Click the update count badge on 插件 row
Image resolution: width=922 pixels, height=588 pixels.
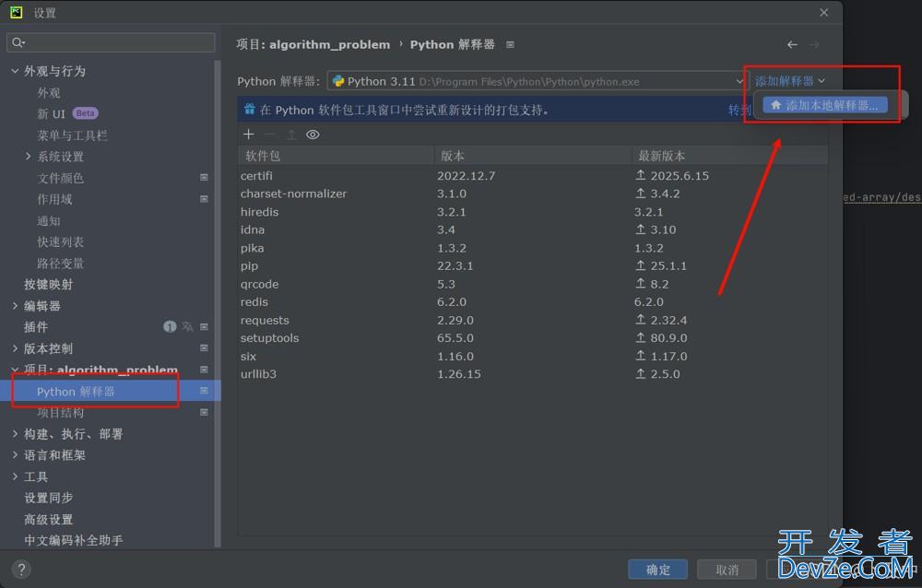pyautogui.click(x=170, y=327)
